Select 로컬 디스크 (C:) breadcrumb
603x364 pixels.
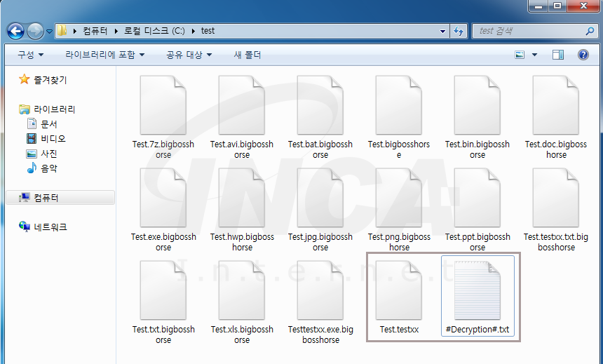point(154,31)
